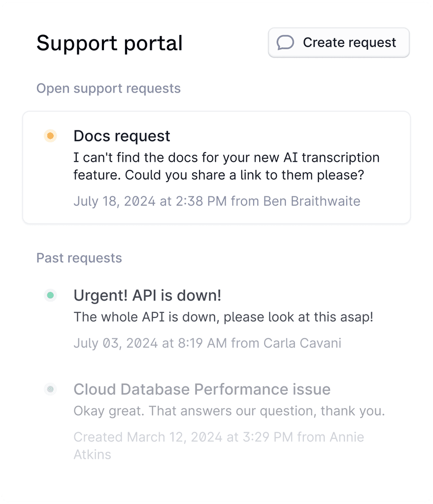
Task: Click the orange status dot beside Docs request
Action: 50,136
